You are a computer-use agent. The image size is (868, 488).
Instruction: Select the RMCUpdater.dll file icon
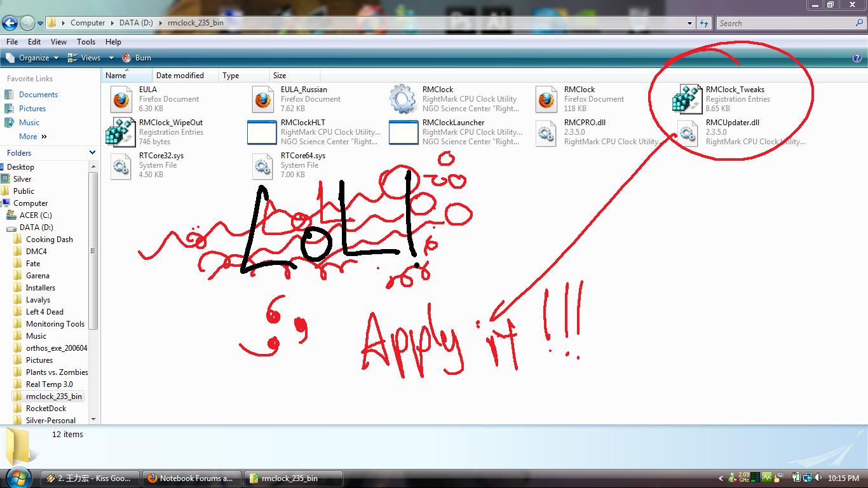[x=688, y=133]
